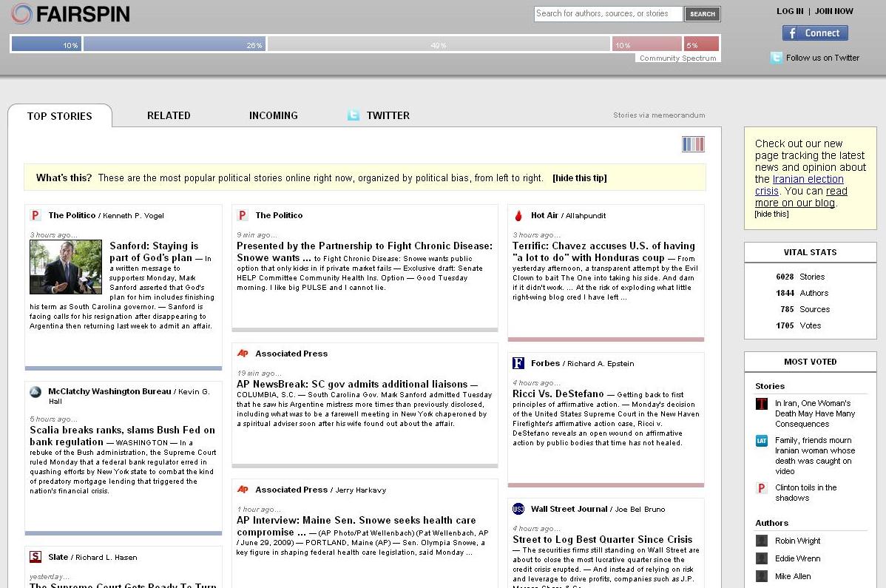Click the Forbes source icon
Image resolution: width=886 pixels, height=588 pixels.
(518, 363)
